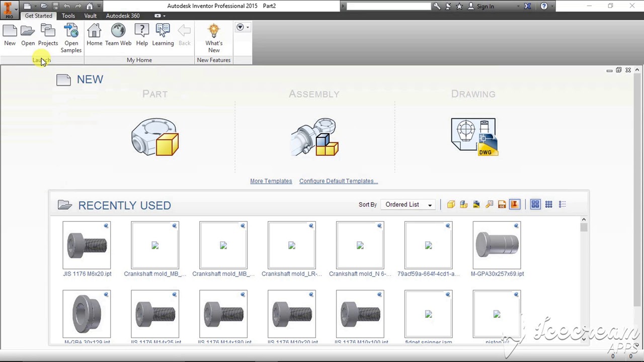The height and width of the screenshot is (362, 644).
Task: Switch to the Get Started tab
Action: [38, 16]
